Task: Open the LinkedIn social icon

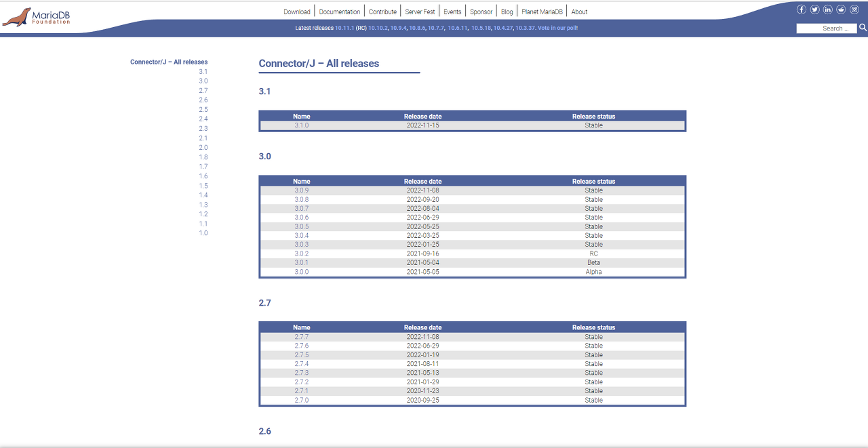Action: 828,9
